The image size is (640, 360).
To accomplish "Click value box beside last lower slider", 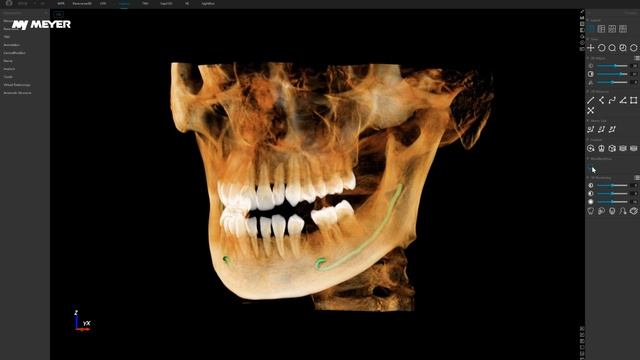I will coord(634,202).
